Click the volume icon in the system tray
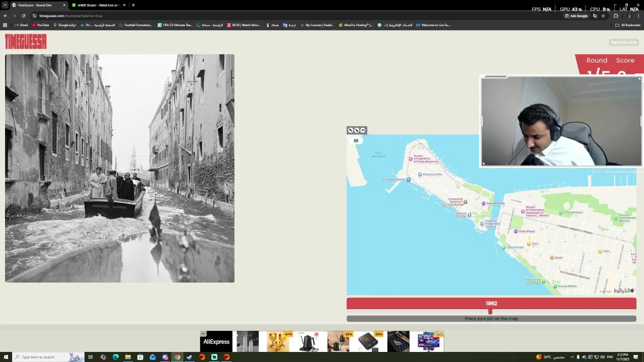The height and width of the screenshot is (362, 644). [x=602, y=357]
